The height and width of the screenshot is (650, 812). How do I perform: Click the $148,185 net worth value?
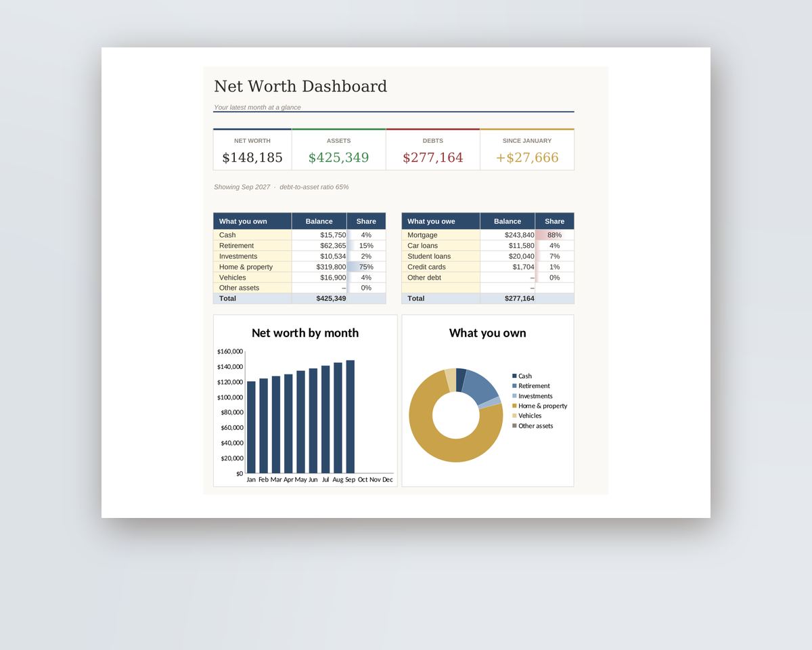[252, 158]
